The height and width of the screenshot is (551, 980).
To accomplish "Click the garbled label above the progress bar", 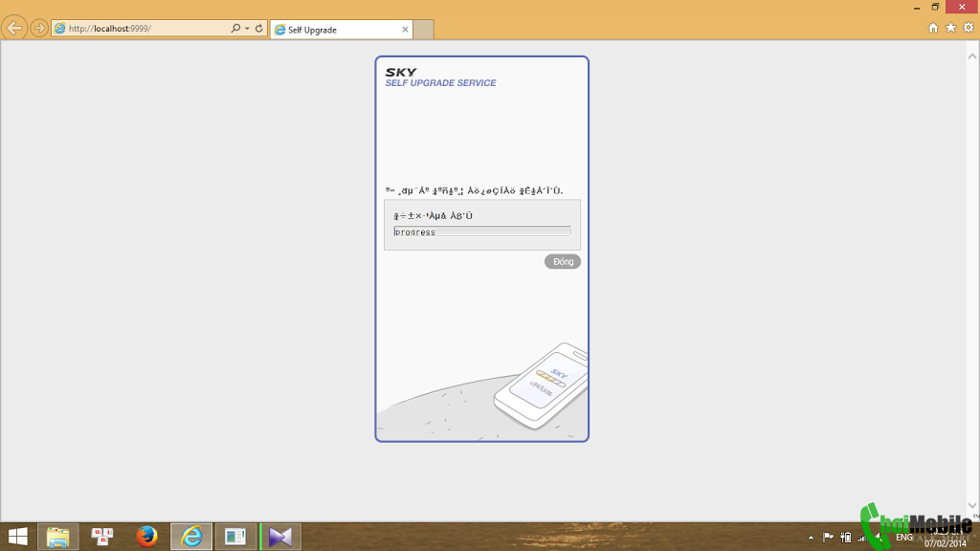I will point(434,215).
